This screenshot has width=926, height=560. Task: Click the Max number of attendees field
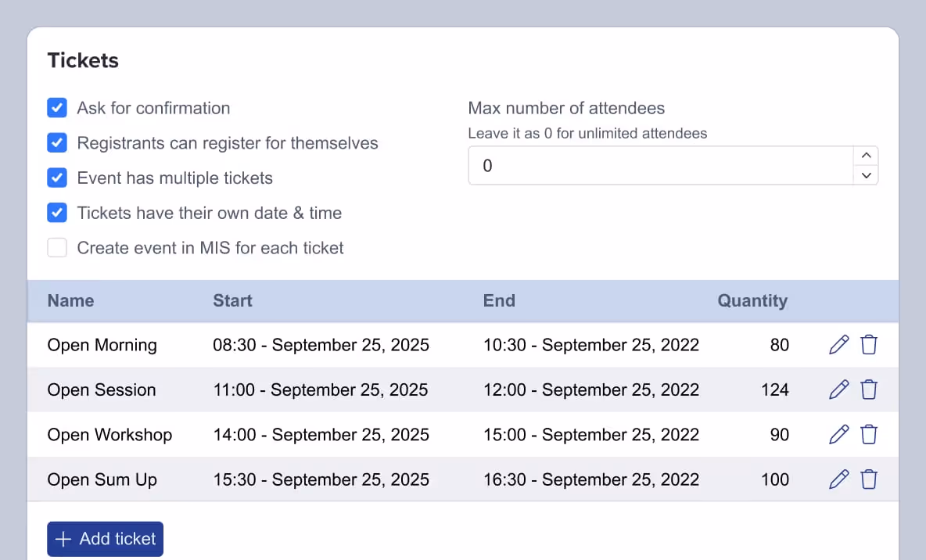tap(657, 166)
